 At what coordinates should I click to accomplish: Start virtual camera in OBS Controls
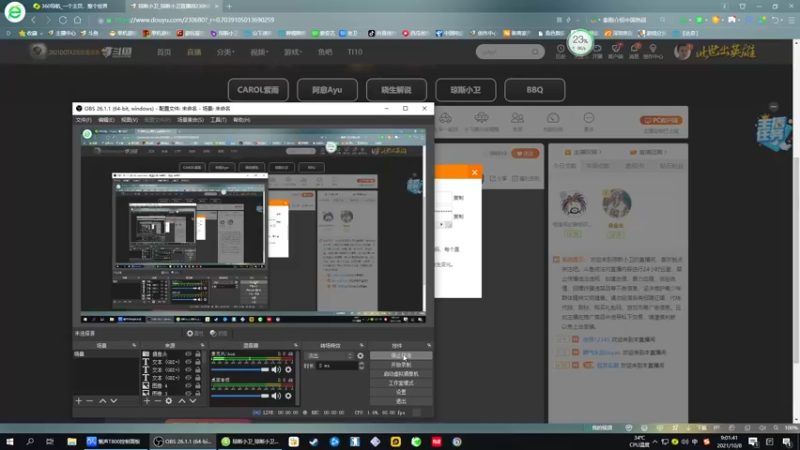[x=401, y=374]
